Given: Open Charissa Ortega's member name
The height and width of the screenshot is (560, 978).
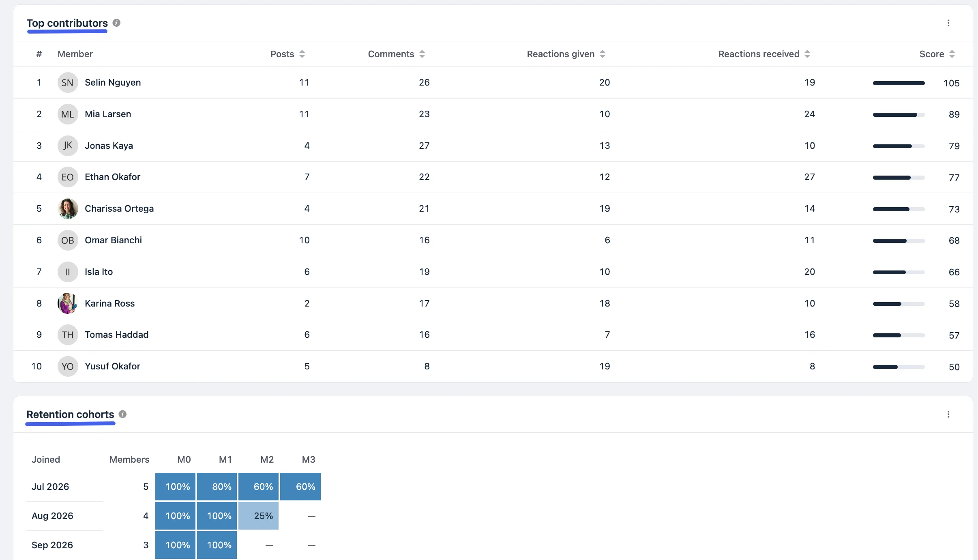Looking at the screenshot, I should click(119, 208).
